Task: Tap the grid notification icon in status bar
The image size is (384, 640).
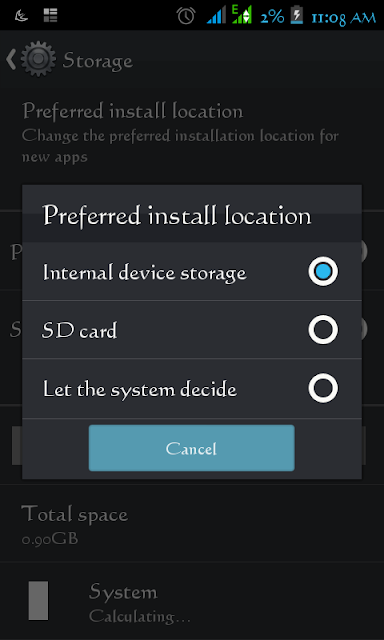Action: point(51,16)
